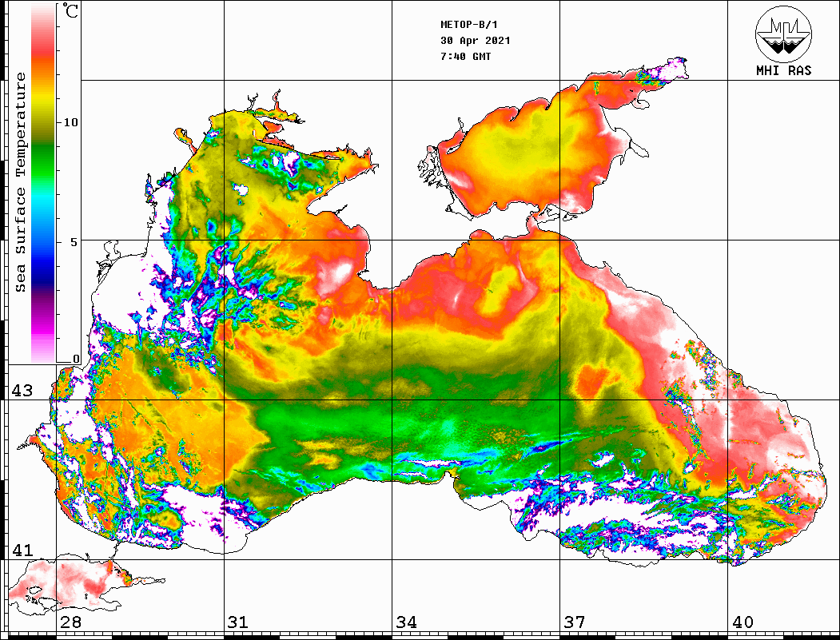This screenshot has width=840, height=640.
Task: Click the '30 Apr 2021' date text
Action: tap(476, 41)
